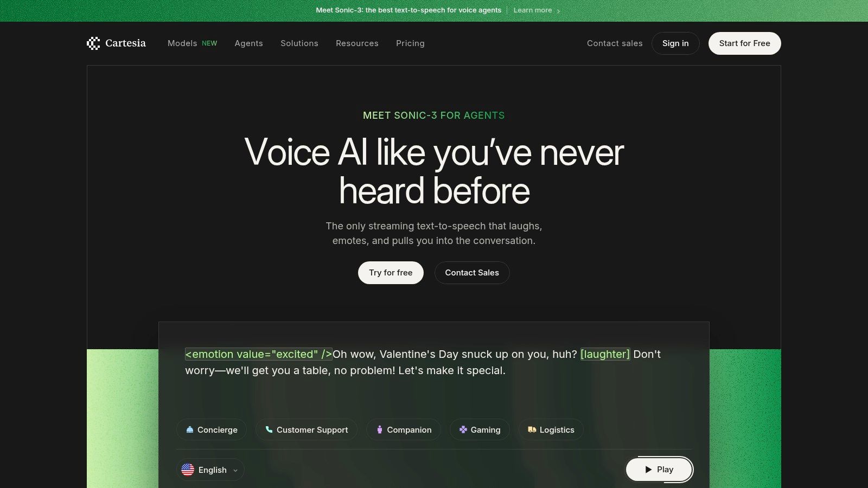Click the US flag language icon
This screenshot has height=488, width=868.
click(x=188, y=470)
